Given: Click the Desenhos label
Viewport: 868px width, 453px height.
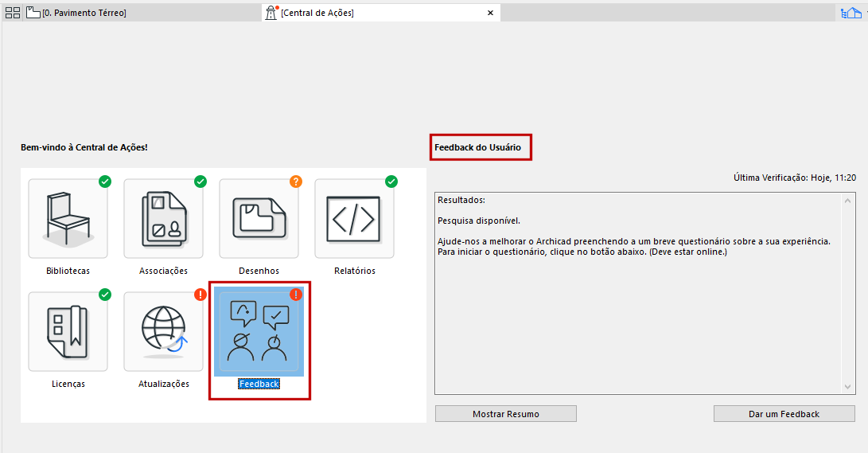Looking at the screenshot, I should coord(259,271).
